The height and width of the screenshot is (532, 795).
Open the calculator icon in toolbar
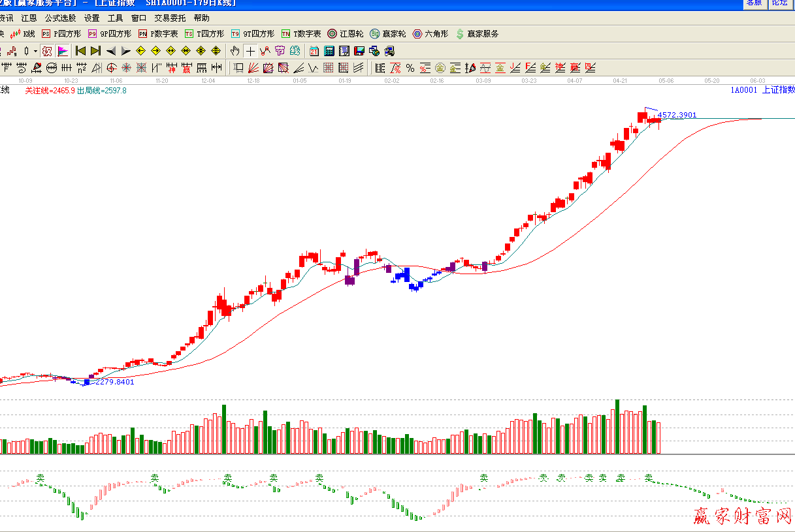(x=329, y=51)
